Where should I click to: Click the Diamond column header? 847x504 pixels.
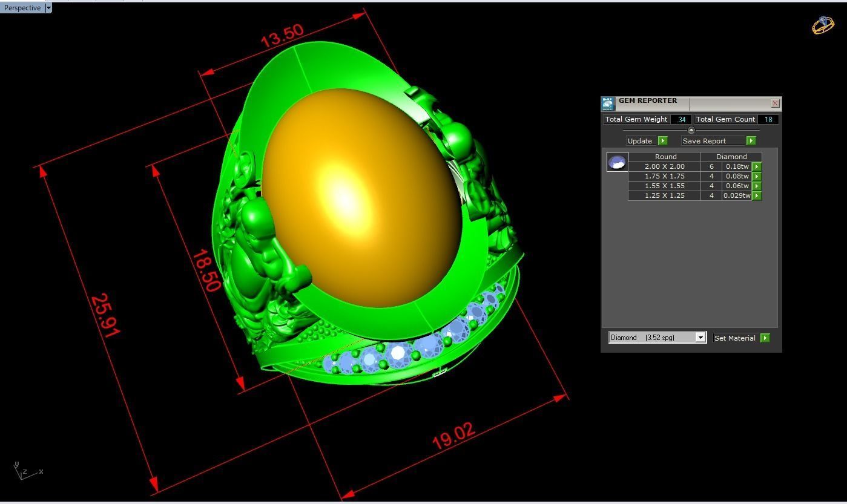pos(731,157)
